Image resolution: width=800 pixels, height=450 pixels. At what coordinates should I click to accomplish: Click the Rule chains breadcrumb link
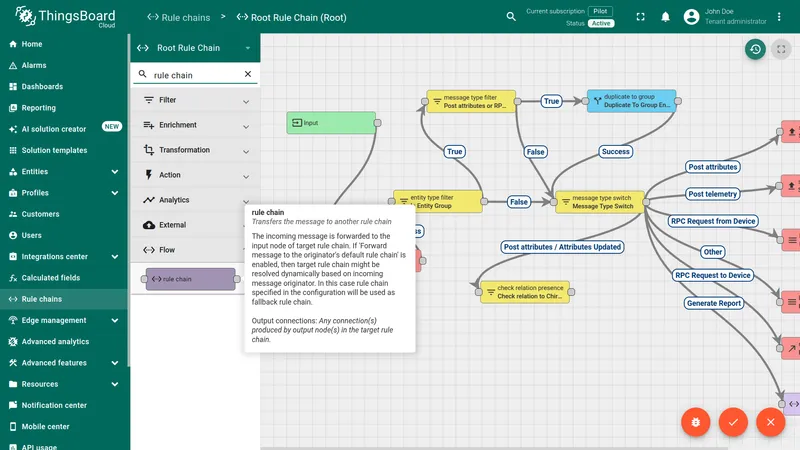179,17
